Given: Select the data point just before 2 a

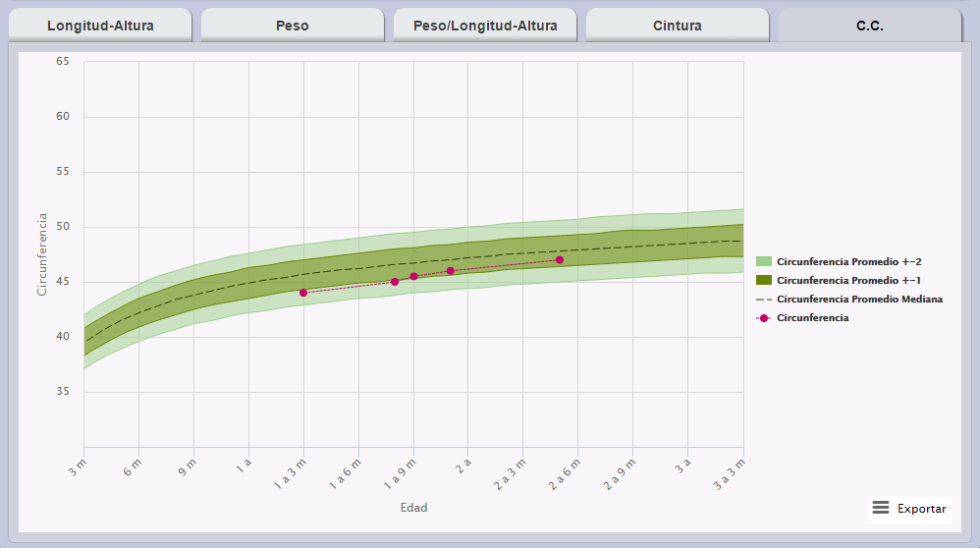Looking at the screenshot, I should pos(451,271).
